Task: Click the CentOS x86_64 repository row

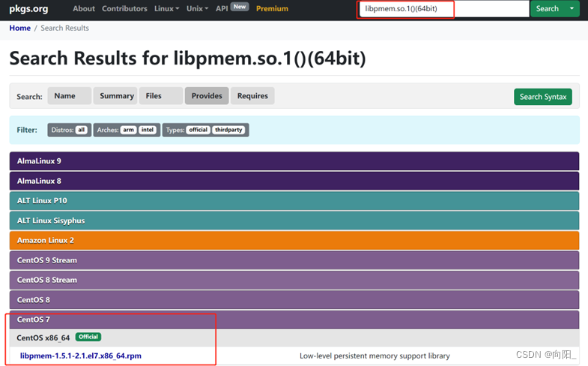Action: [294, 337]
